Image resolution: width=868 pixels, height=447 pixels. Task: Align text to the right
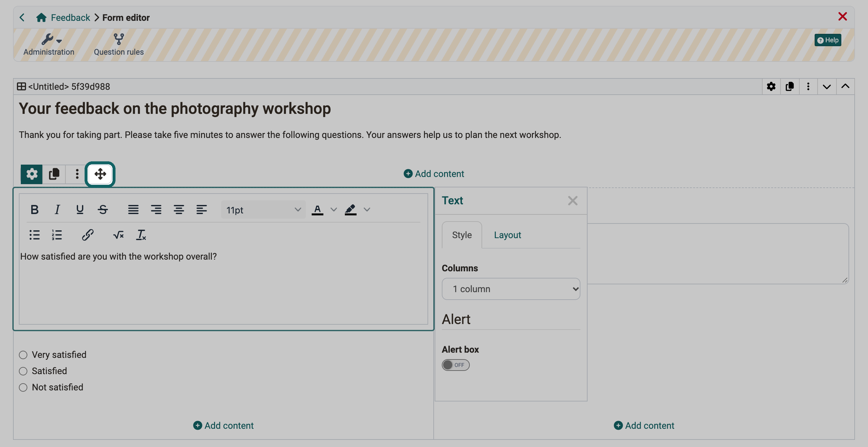[156, 210]
